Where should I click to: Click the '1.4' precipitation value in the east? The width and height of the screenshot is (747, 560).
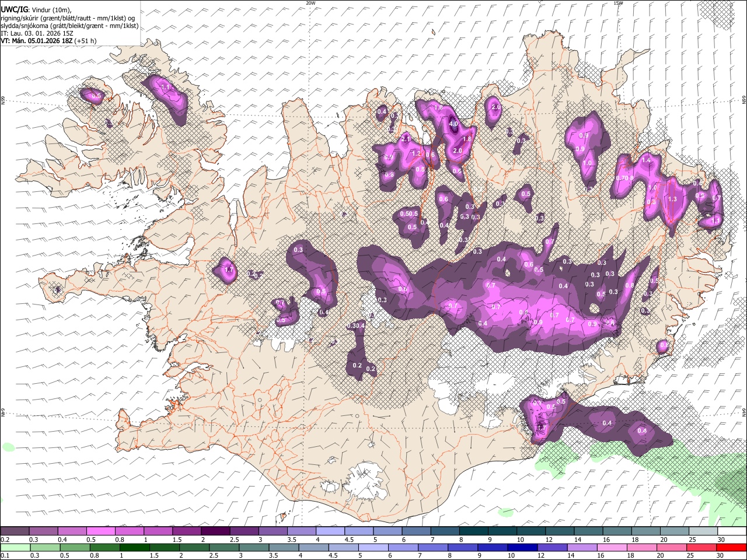646,160
